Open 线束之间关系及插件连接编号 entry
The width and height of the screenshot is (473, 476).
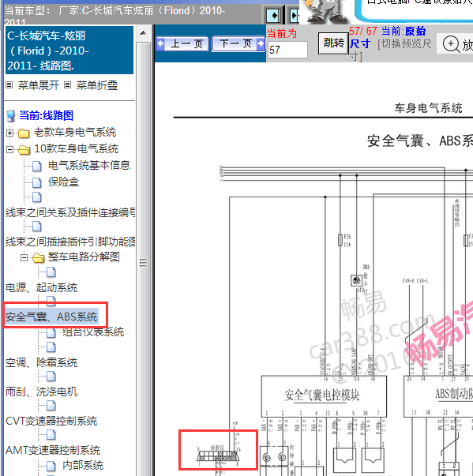[x=70, y=212]
